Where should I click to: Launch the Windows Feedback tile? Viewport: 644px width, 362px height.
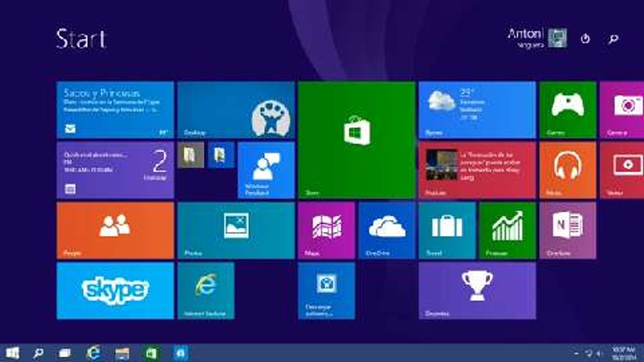click(266, 170)
